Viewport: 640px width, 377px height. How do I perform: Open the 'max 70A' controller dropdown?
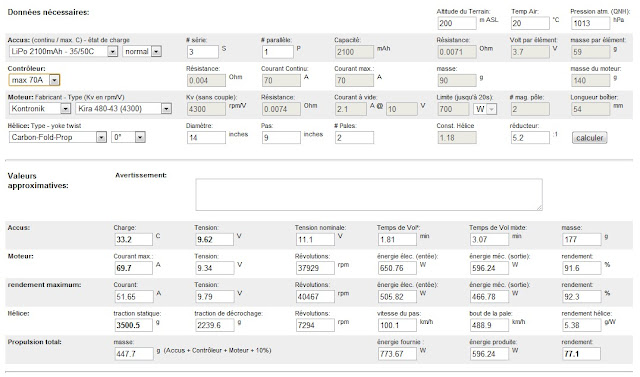tap(34, 80)
